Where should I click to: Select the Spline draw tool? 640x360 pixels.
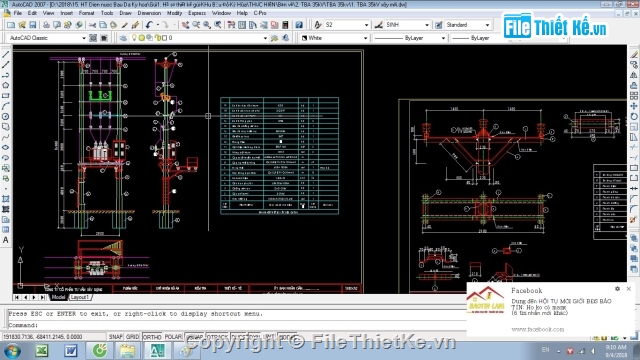coord(6,137)
